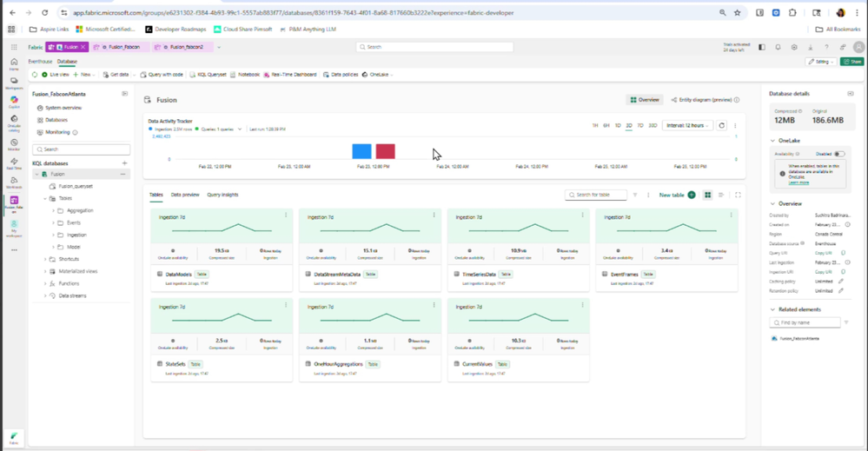Open Real-Time hub in the left rail
This screenshot has height=451, width=868.
pyautogui.click(x=14, y=163)
